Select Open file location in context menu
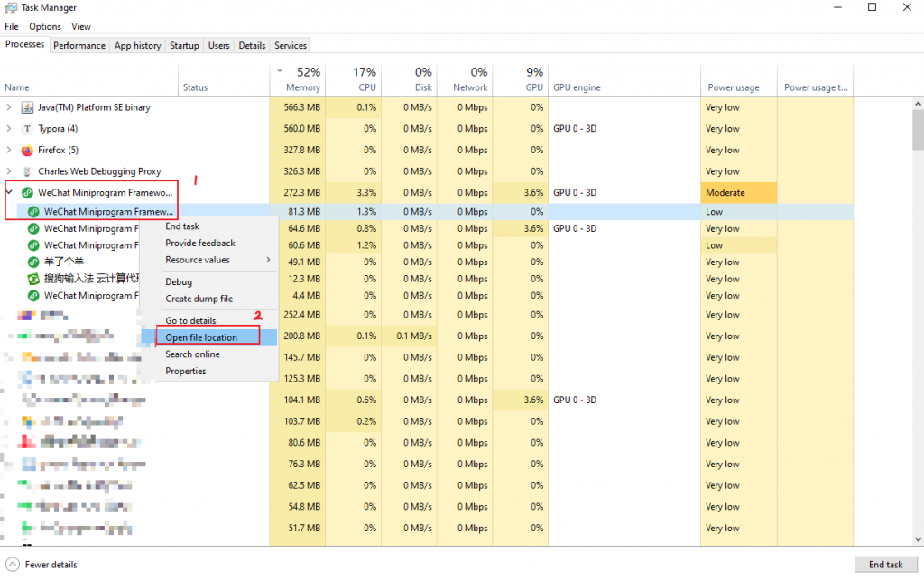Image resolution: width=924 pixels, height=580 pixels. click(201, 337)
